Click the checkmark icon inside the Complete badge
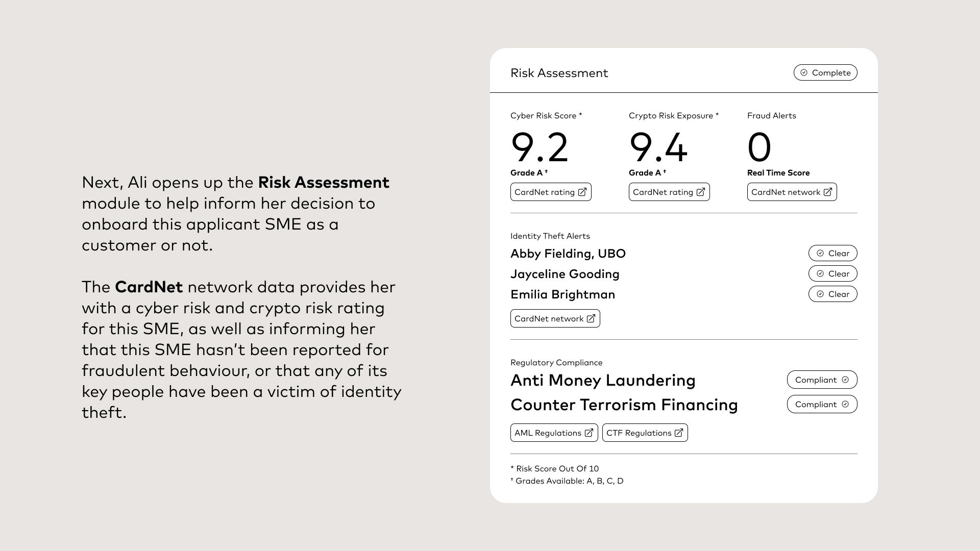Viewport: 980px width, 551px height. [x=803, y=72]
